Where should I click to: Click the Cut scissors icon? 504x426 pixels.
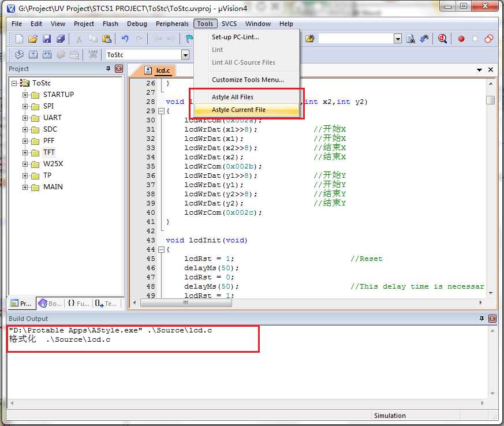[x=79, y=39]
